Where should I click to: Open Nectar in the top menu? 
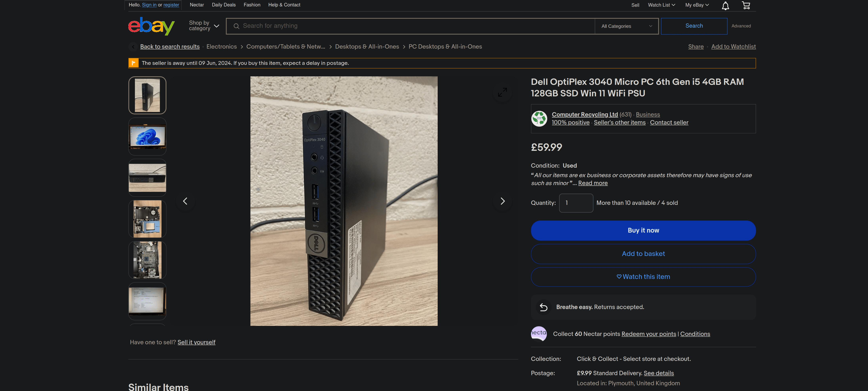click(x=197, y=5)
